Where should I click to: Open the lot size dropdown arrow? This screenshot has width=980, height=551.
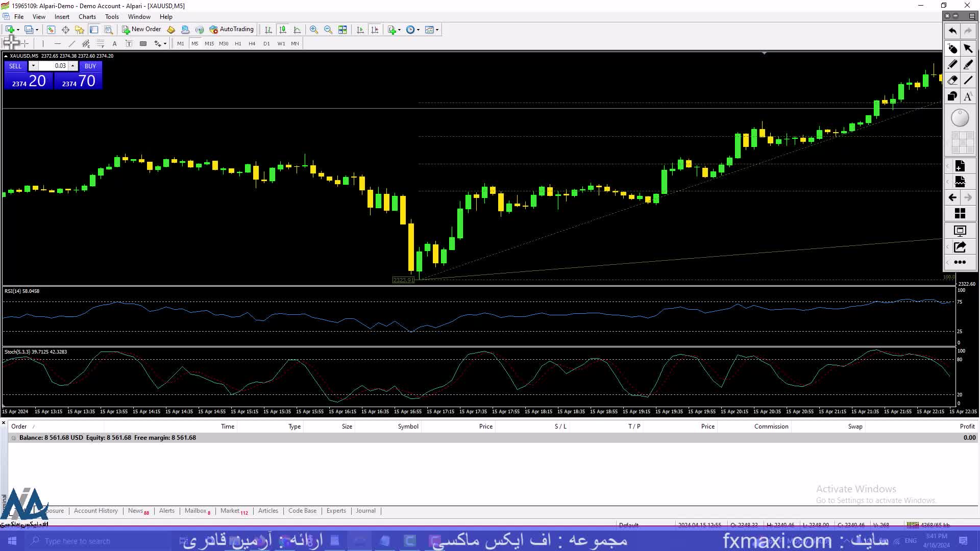point(33,66)
